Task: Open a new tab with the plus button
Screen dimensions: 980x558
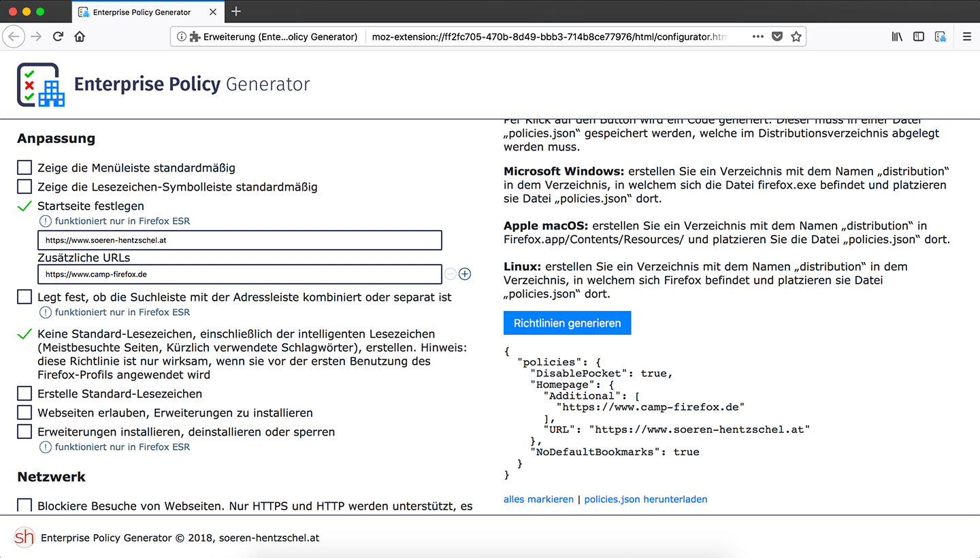Action: coord(236,12)
